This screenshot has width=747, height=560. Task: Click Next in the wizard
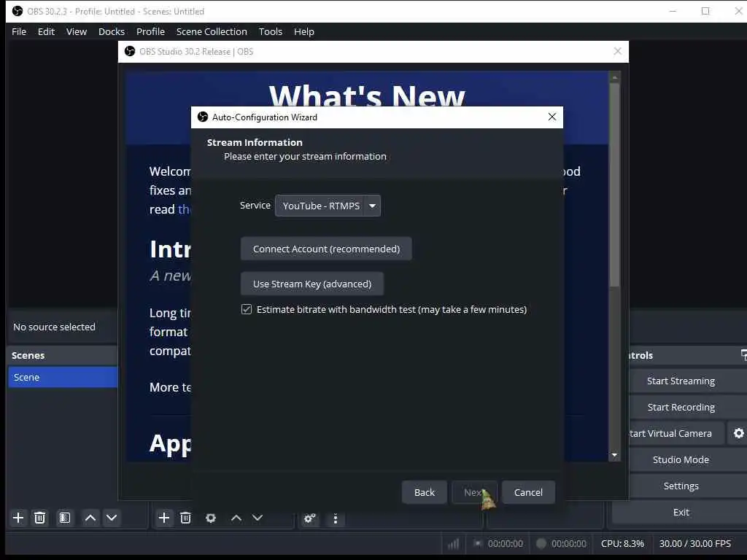click(474, 492)
